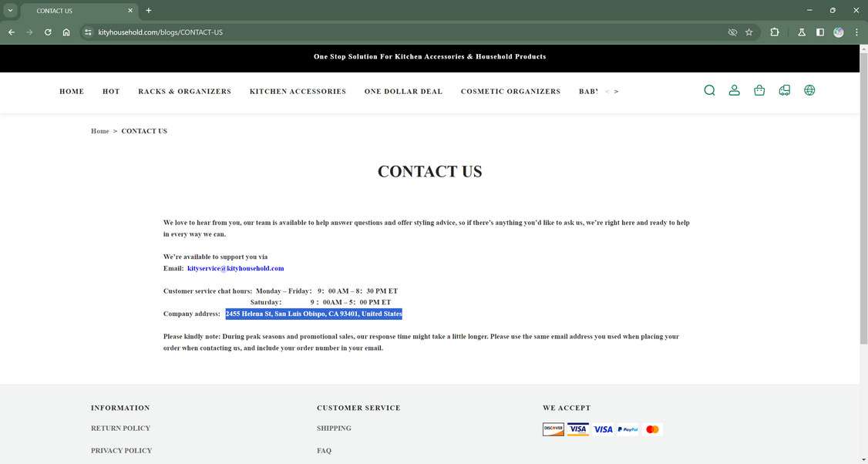The image size is (868, 464).
Task: Click the browser back arrow
Action: pos(11,32)
